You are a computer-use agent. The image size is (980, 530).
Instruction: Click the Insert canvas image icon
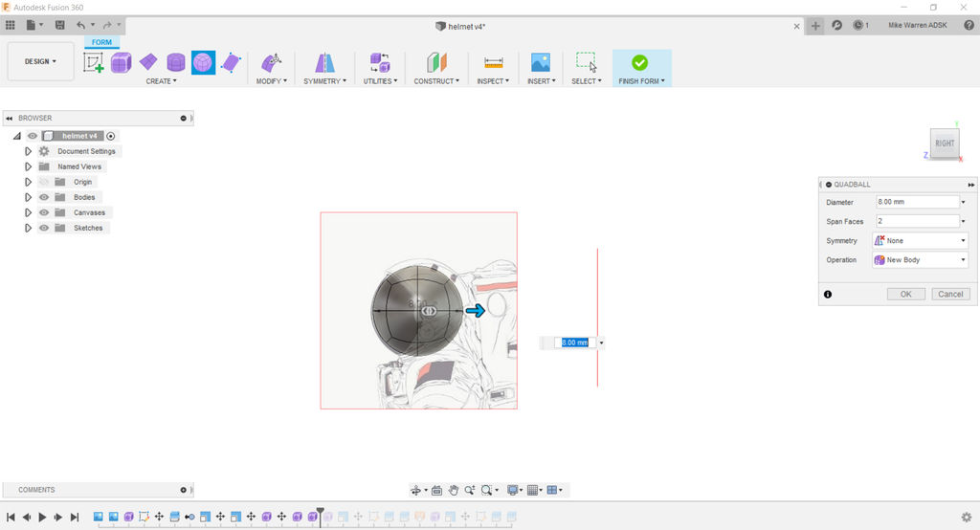(541, 62)
